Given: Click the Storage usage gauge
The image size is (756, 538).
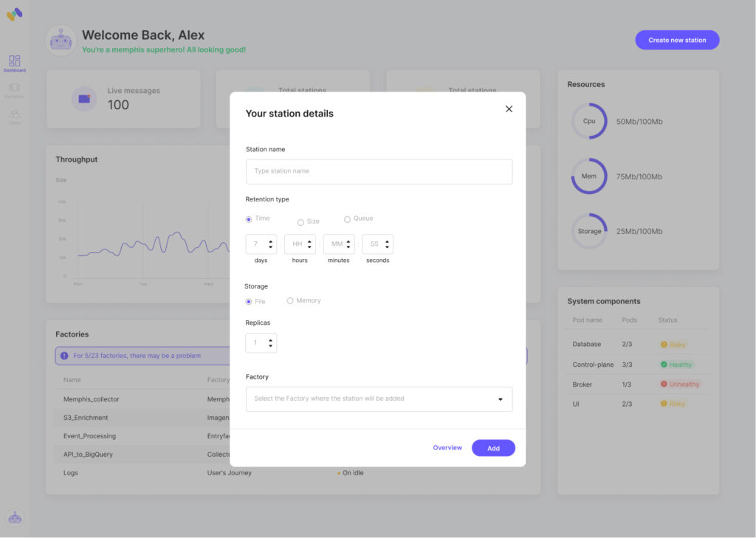Looking at the screenshot, I should [589, 232].
